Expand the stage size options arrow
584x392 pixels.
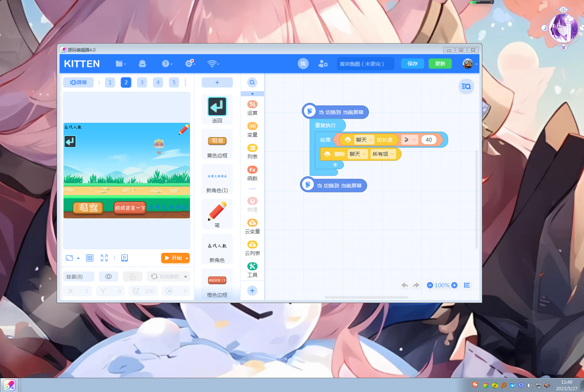(x=78, y=258)
